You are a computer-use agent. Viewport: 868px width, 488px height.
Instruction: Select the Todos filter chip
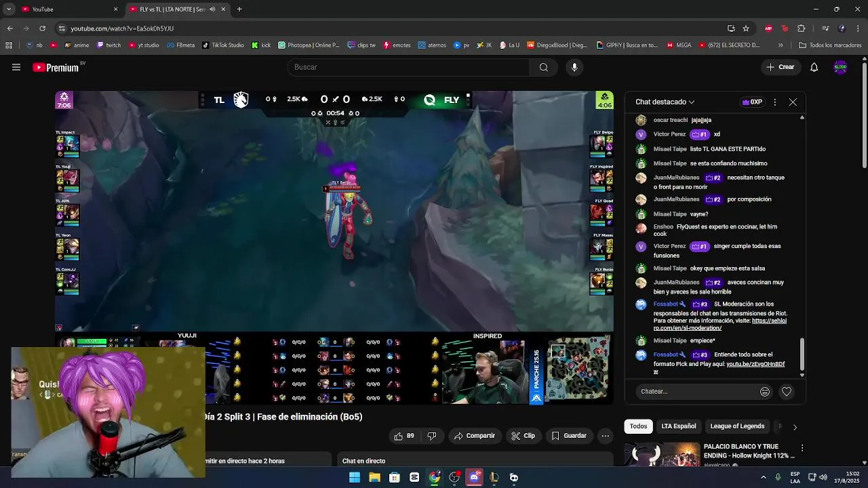tap(638, 426)
